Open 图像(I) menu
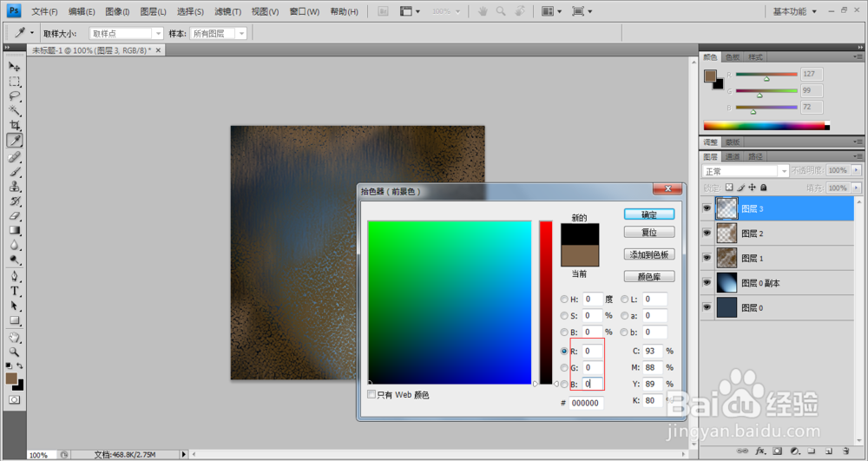 click(117, 11)
